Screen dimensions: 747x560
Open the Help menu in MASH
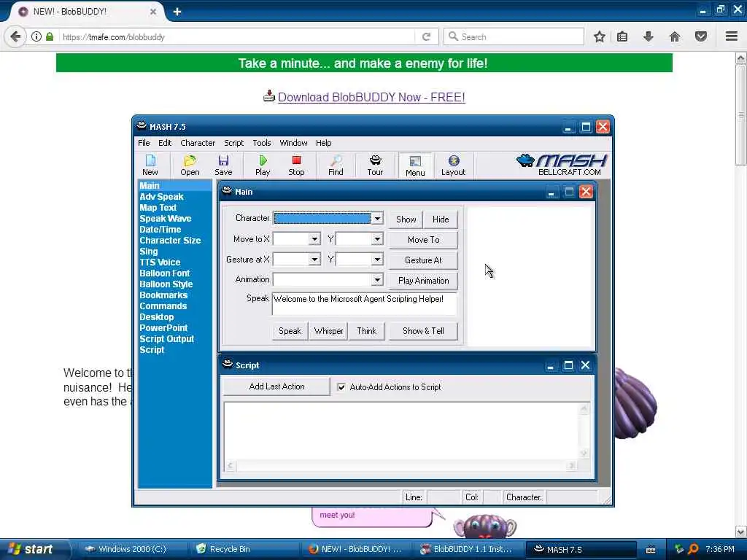pos(323,143)
